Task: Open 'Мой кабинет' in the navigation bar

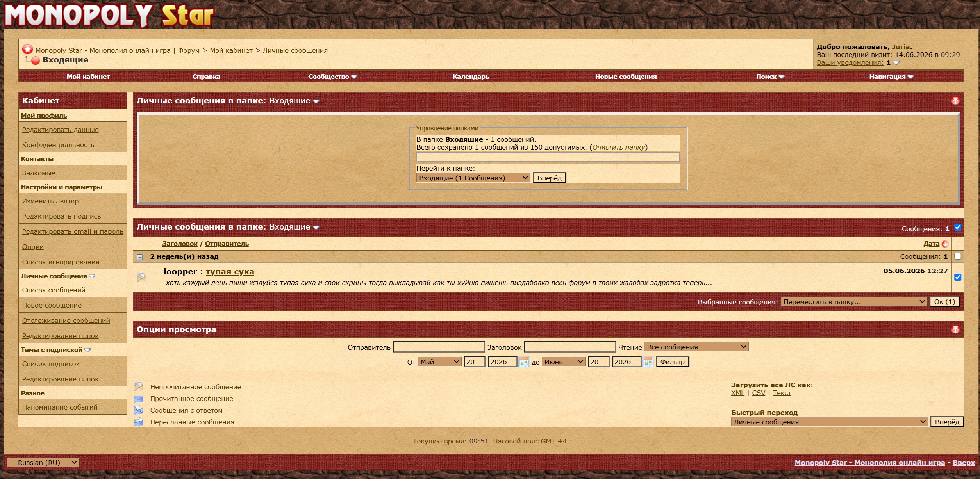Action: [x=88, y=77]
